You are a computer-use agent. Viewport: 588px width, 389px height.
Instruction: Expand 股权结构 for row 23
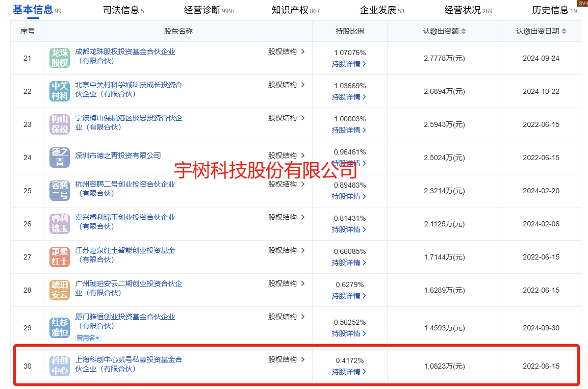pos(287,118)
